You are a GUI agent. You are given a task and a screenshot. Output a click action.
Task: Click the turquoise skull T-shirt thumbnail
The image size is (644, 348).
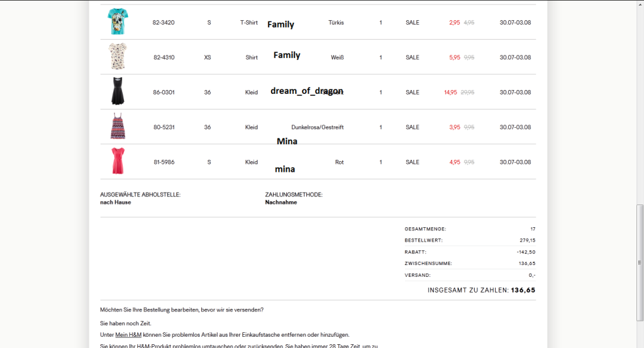[x=116, y=22]
